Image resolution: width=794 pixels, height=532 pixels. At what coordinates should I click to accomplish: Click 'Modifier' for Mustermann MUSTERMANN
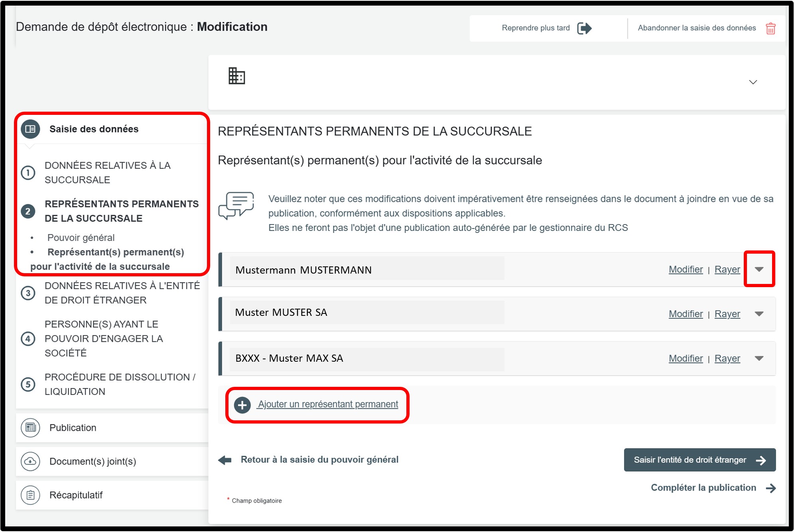click(685, 270)
